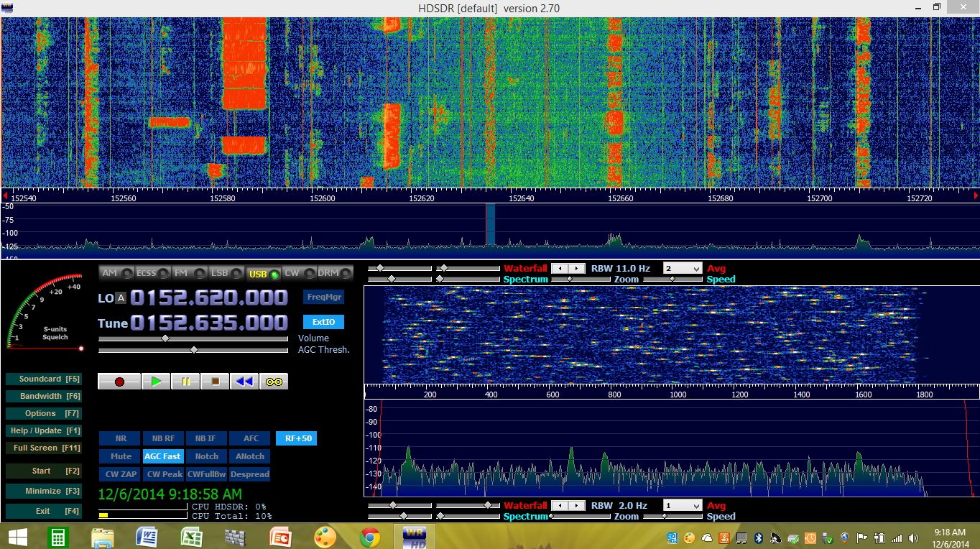The height and width of the screenshot is (549, 980).
Task: Click the Tune frequency display 0152.635.000
Action: 209,323
